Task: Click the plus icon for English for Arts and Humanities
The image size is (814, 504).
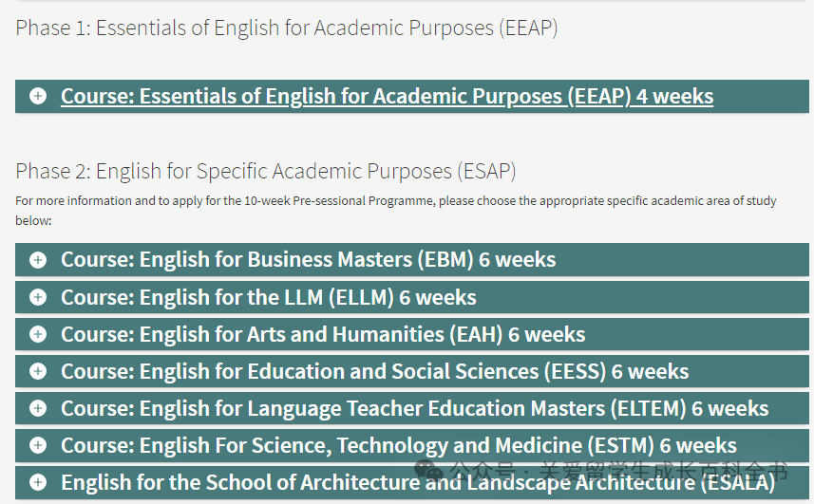Action: click(38, 334)
